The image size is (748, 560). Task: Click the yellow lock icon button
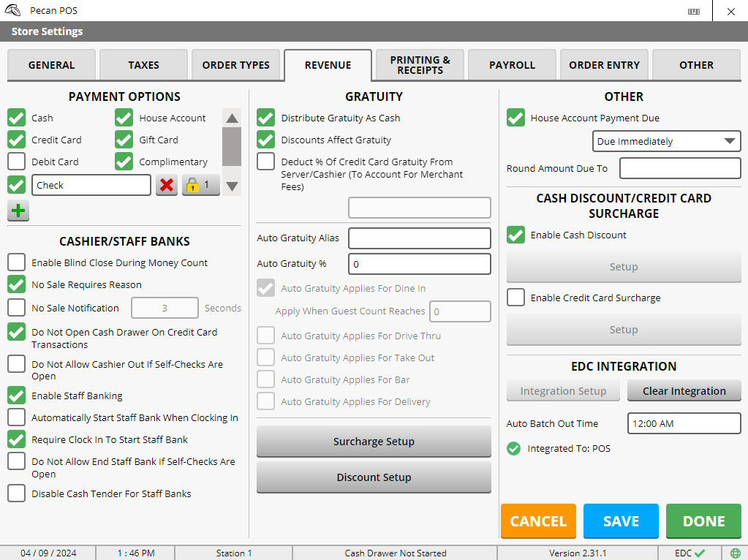point(201,185)
